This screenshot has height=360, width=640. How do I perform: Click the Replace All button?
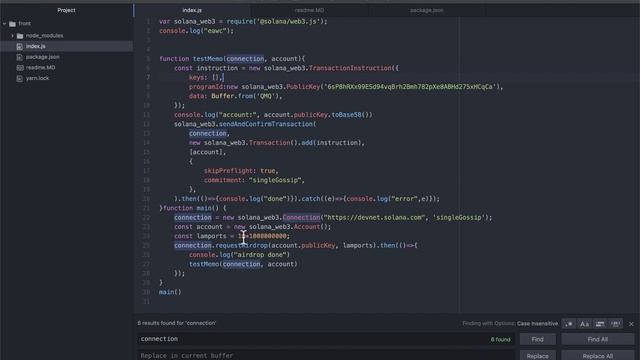click(598, 356)
